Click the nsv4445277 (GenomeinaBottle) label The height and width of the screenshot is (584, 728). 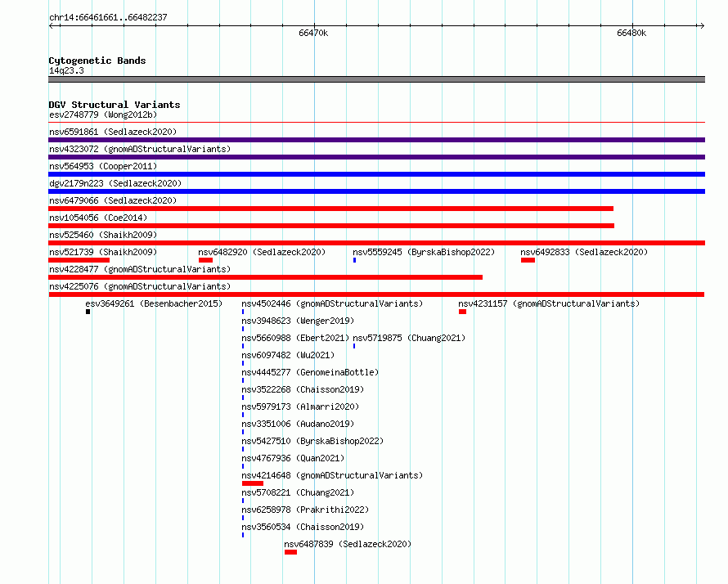(x=310, y=372)
